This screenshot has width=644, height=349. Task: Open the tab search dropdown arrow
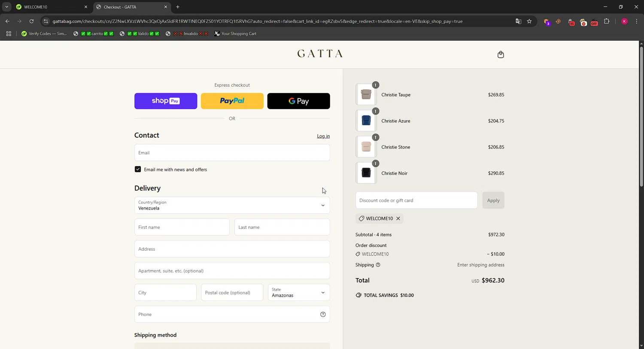(x=6, y=7)
